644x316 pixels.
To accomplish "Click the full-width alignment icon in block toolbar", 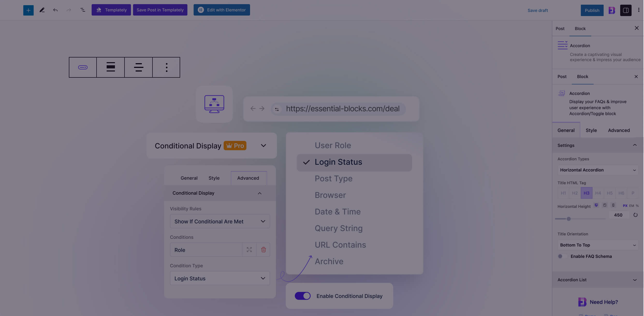I will (x=111, y=67).
